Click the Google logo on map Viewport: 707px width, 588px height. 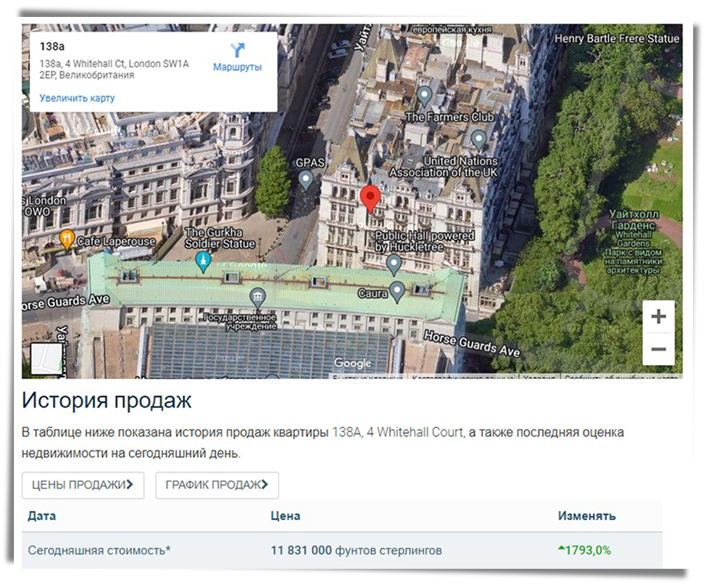tap(353, 364)
